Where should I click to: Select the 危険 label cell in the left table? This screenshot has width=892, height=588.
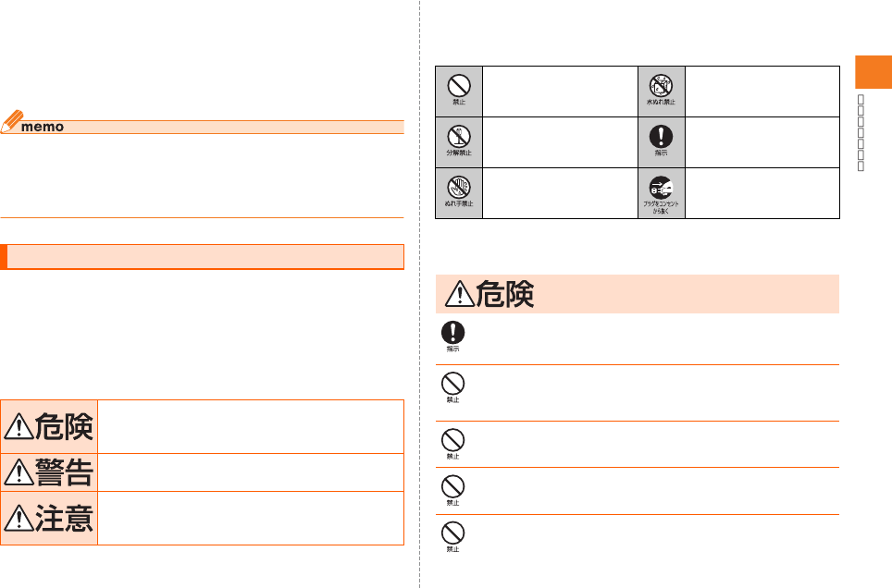click(x=49, y=426)
